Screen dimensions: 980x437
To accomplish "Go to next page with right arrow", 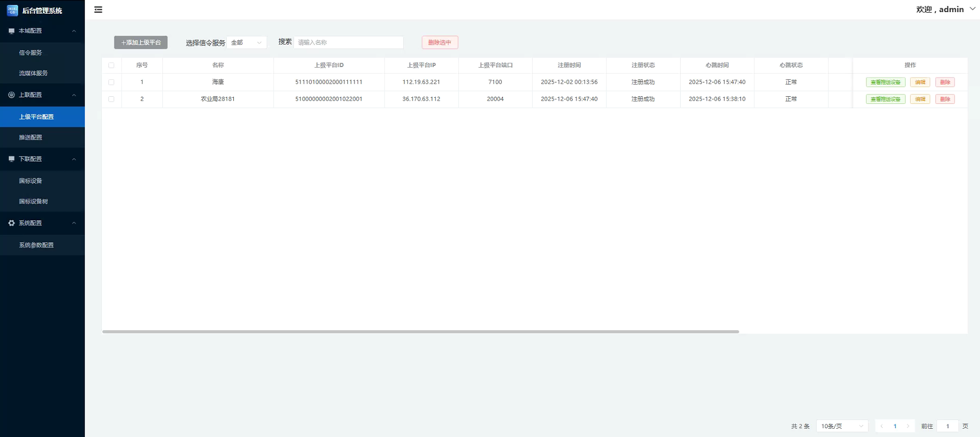I will [908, 426].
